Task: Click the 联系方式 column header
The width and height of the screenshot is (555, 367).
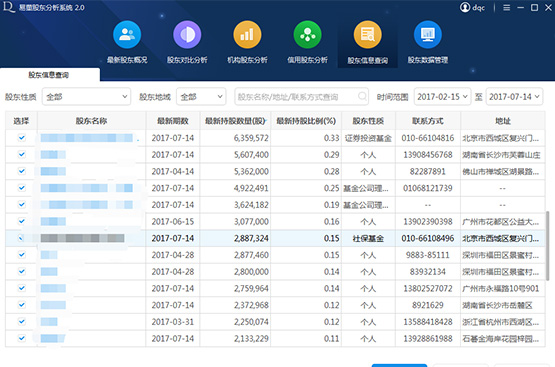Action: point(428,121)
